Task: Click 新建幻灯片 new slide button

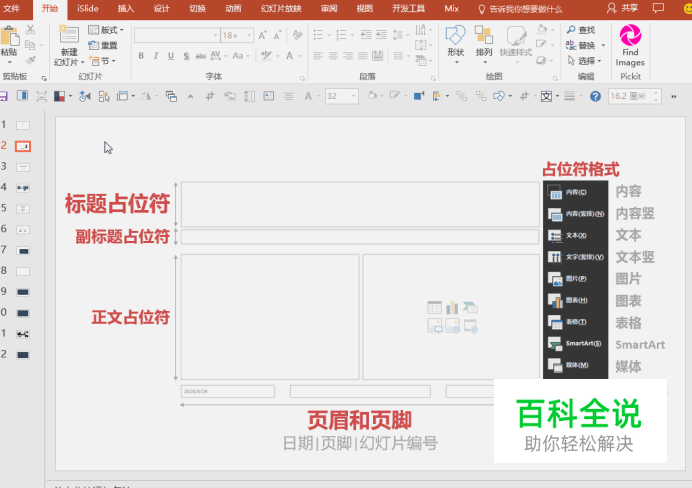Action: [x=69, y=45]
